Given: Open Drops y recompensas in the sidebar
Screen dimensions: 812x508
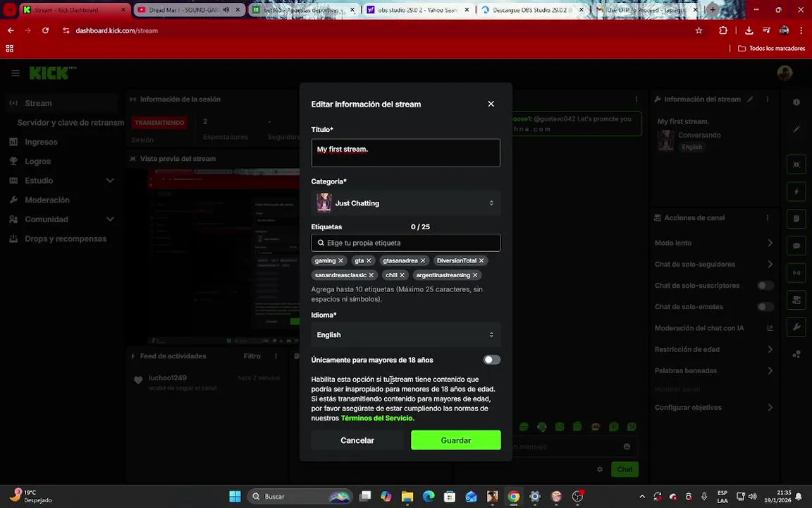Looking at the screenshot, I should click(66, 239).
